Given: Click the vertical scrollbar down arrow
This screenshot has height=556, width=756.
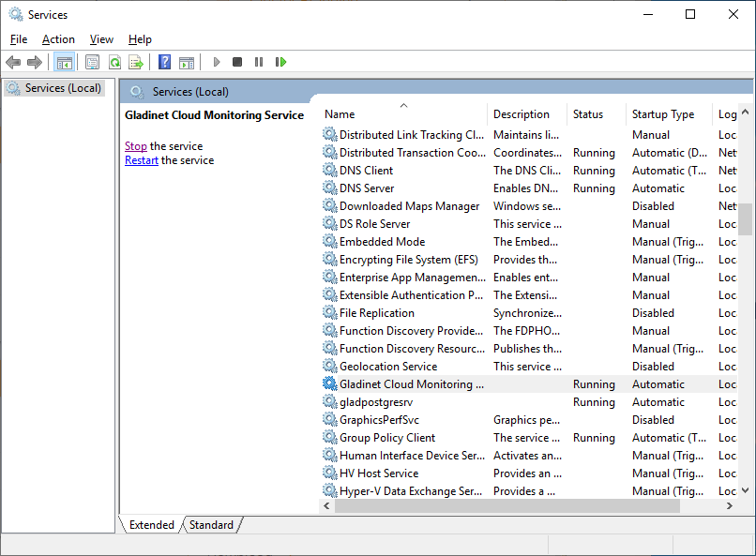Looking at the screenshot, I should (746, 490).
